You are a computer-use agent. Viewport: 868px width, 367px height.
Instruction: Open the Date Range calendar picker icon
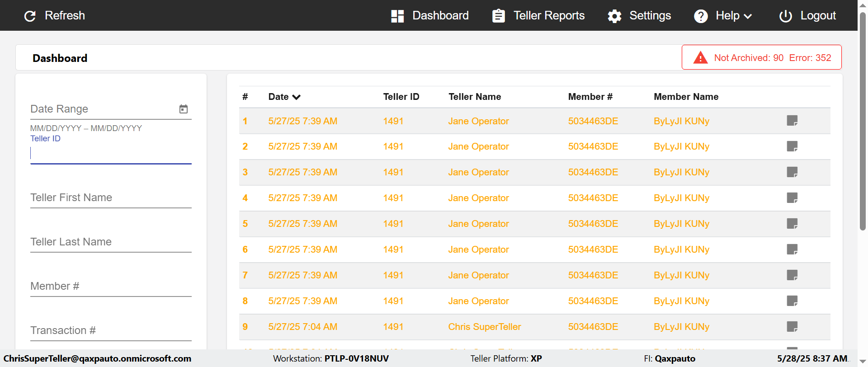(x=184, y=109)
